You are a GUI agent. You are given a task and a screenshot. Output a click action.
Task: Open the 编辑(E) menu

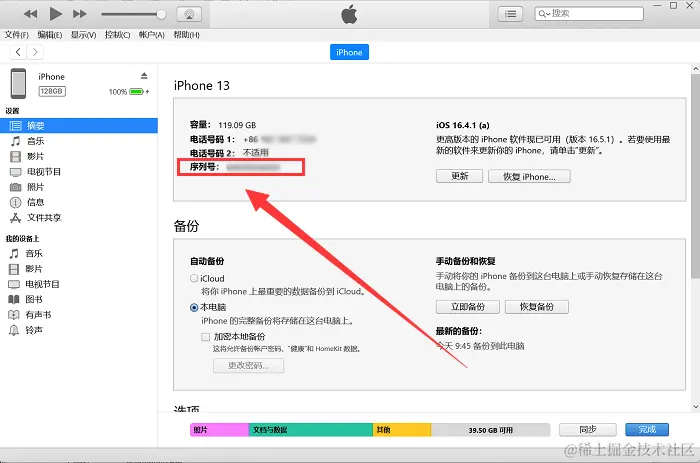[50, 35]
